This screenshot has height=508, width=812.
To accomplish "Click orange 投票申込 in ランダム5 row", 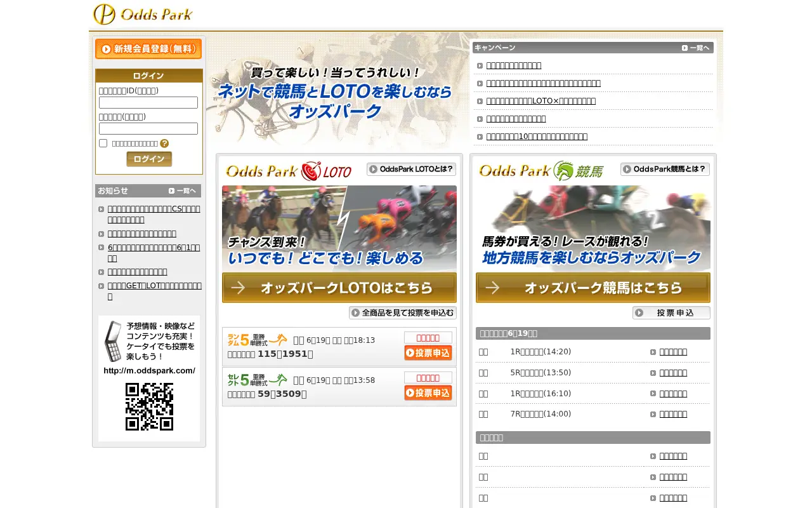I will (x=428, y=353).
